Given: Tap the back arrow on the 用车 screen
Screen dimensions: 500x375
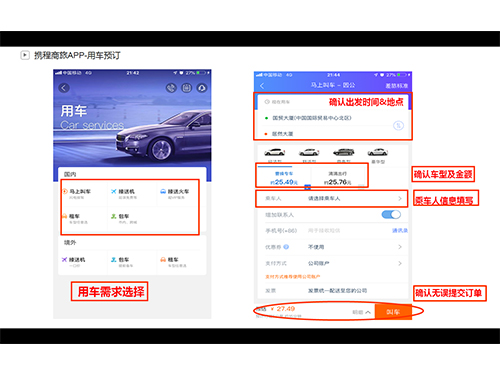Looking at the screenshot, I should coord(64,88).
